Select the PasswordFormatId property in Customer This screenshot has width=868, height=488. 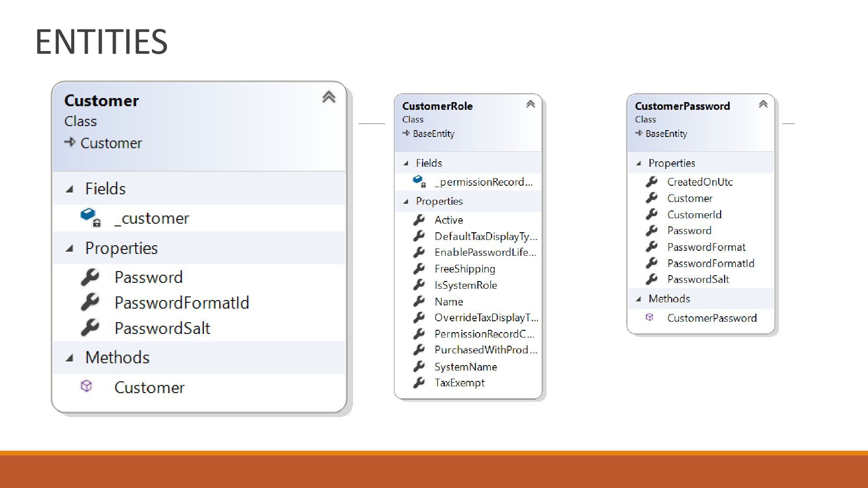[182, 302]
